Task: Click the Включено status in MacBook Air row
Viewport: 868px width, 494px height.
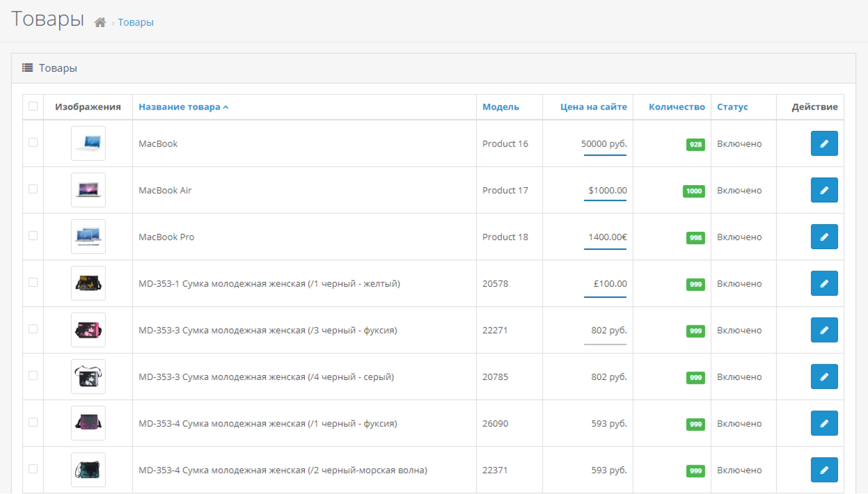Action: click(739, 191)
